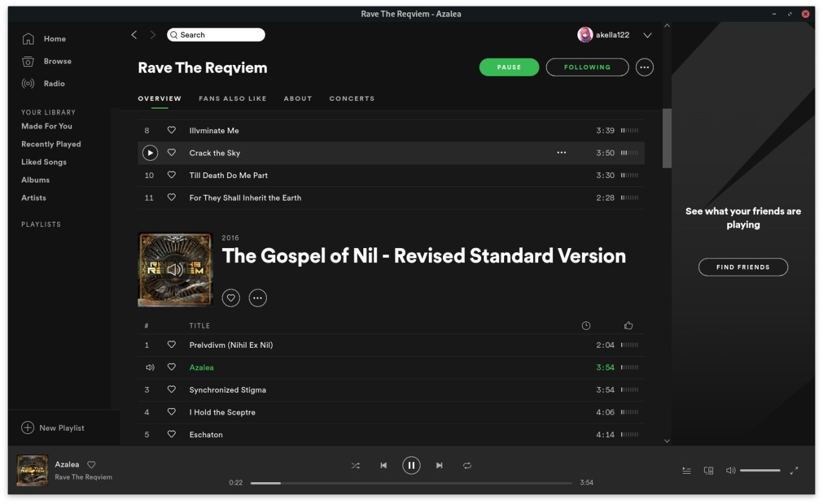
Task: Select the track Synchronized Stigma
Action: [391, 390]
